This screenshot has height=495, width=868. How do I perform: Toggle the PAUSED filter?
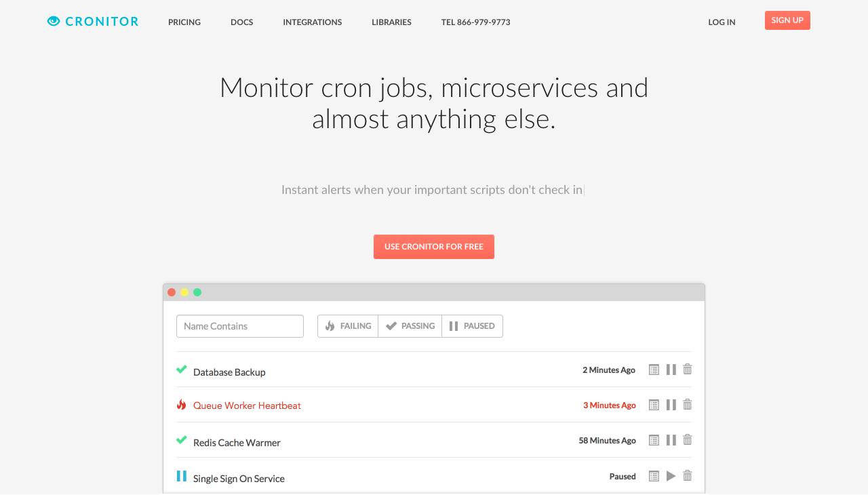472,326
